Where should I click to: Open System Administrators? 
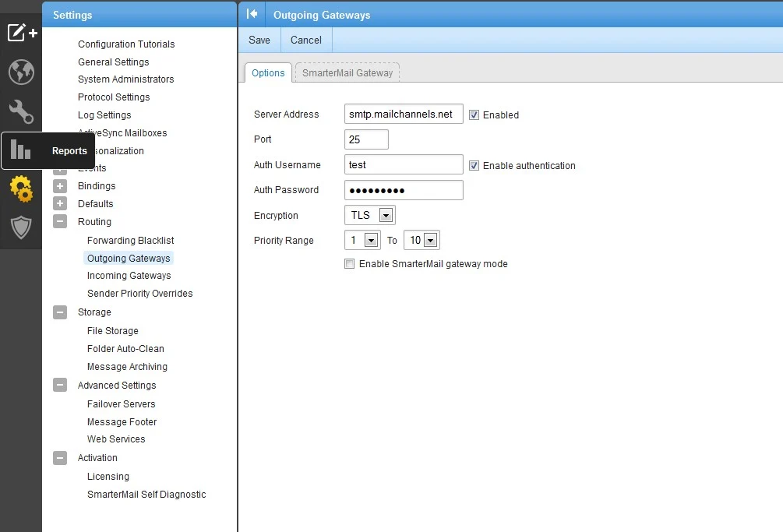(126, 79)
